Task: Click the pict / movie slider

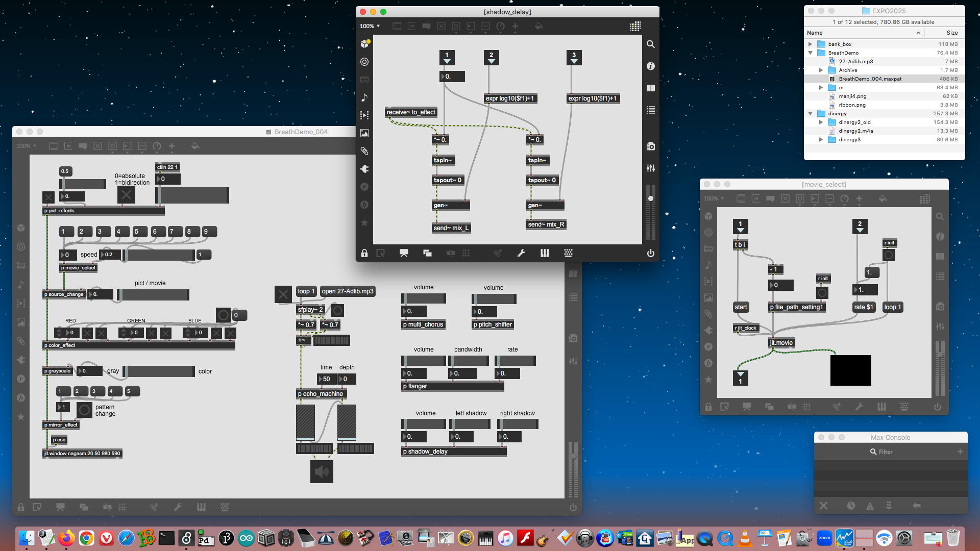Action: 153,294
